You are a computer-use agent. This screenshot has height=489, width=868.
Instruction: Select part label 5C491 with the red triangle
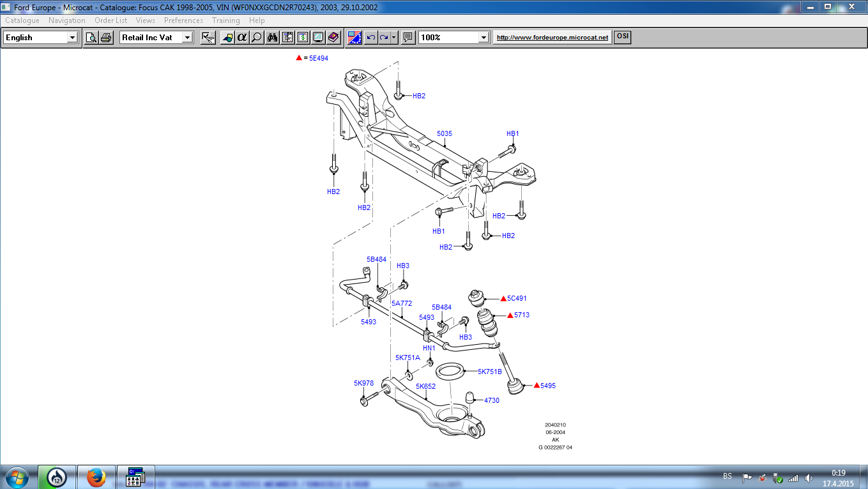point(517,298)
